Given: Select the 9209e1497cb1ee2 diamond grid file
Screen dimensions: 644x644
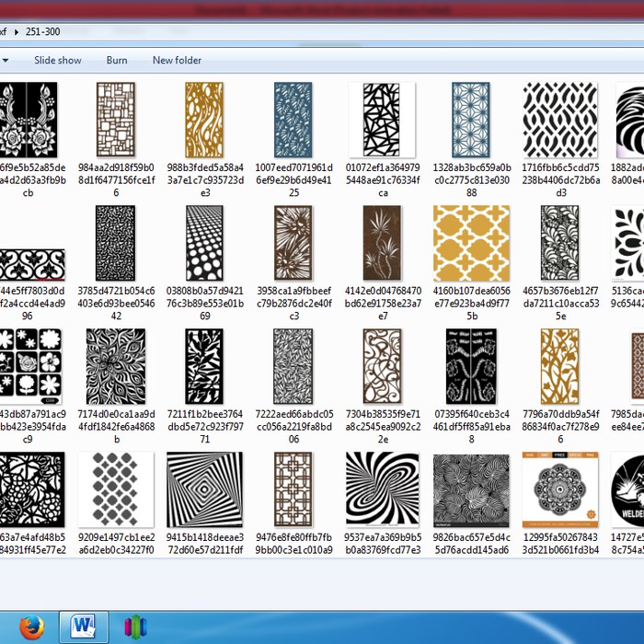Looking at the screenshot, I should pos(116,489).
